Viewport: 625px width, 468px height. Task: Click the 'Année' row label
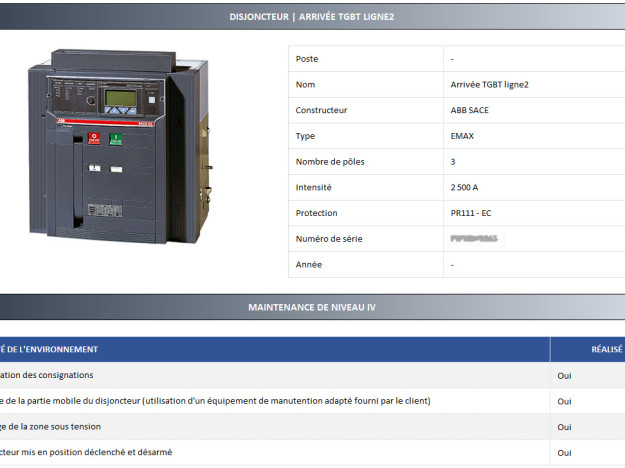pos(309,265)
